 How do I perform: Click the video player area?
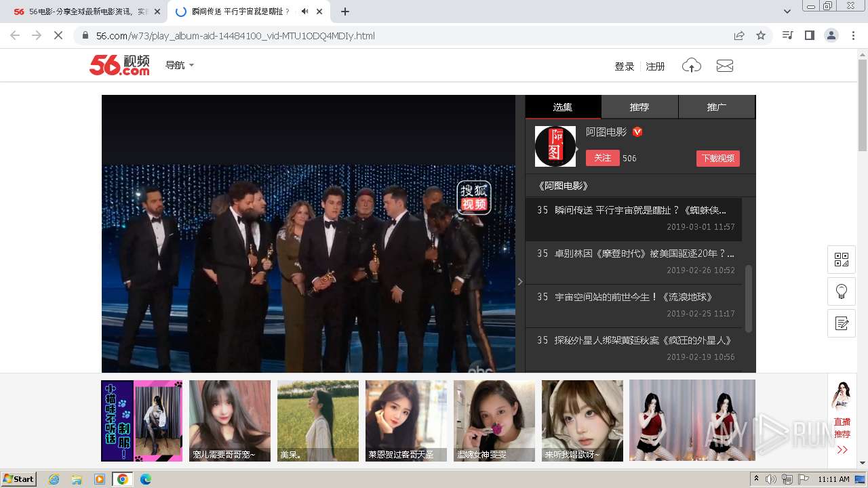tap(309, 234)
